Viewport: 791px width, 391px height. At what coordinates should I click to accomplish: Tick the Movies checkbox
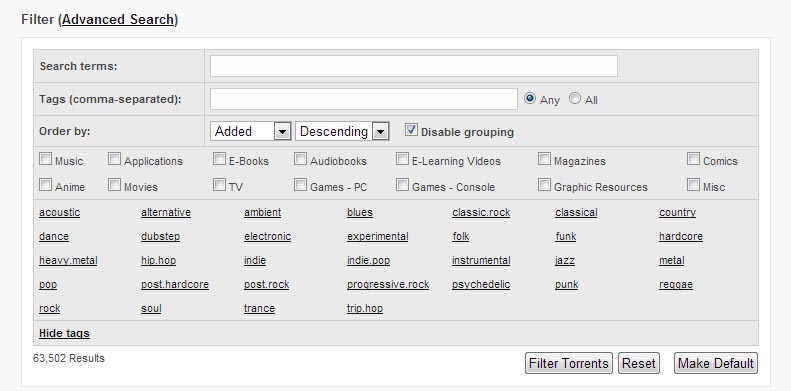pyautogui.click(x=115, y=185)
